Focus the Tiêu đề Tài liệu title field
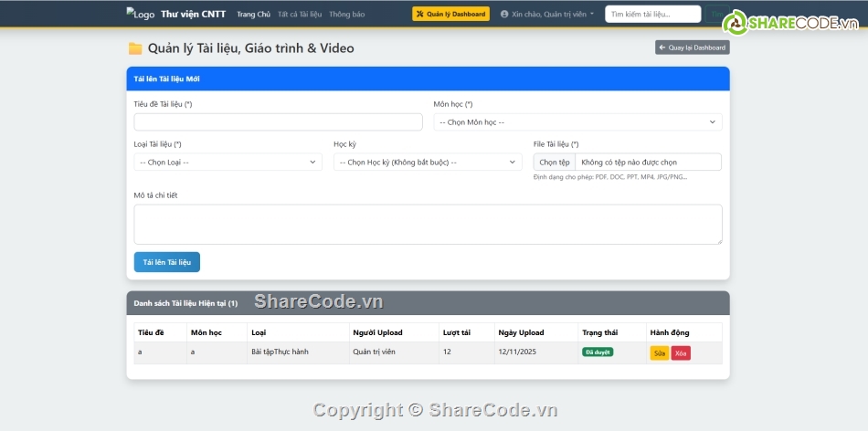Image resolution: width=868 pixels, height=431 pixels. 278,122
